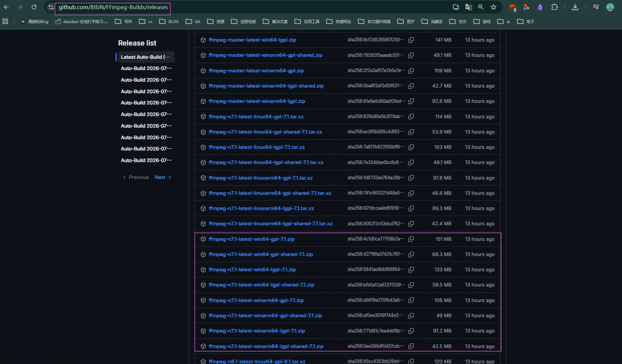This screenshot has height=364, width=622.
Task: Open the Chrome profile avatar
Action: coord(610,7)
